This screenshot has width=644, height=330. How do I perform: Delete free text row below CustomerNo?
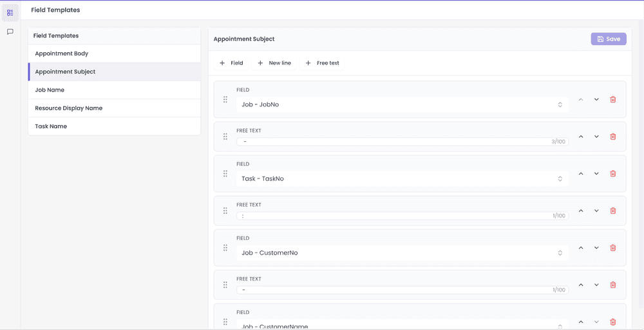click(x=613, y=285)
